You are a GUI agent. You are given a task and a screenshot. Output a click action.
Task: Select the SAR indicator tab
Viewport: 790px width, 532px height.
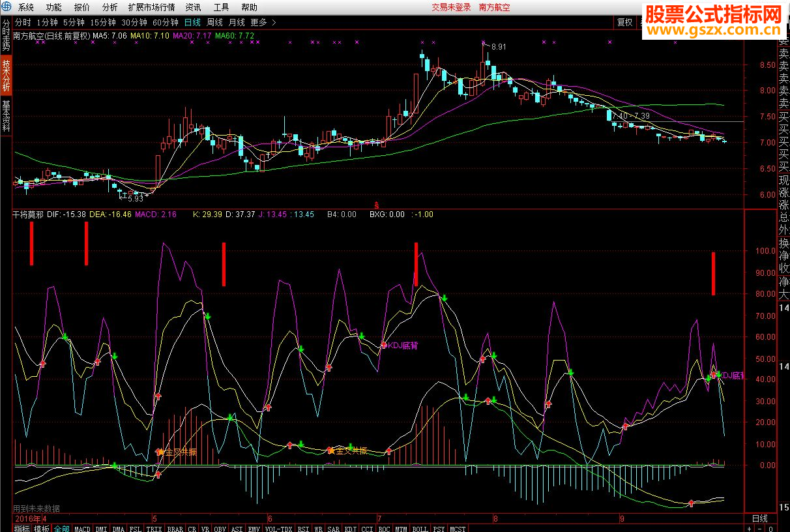pos(334,528)
